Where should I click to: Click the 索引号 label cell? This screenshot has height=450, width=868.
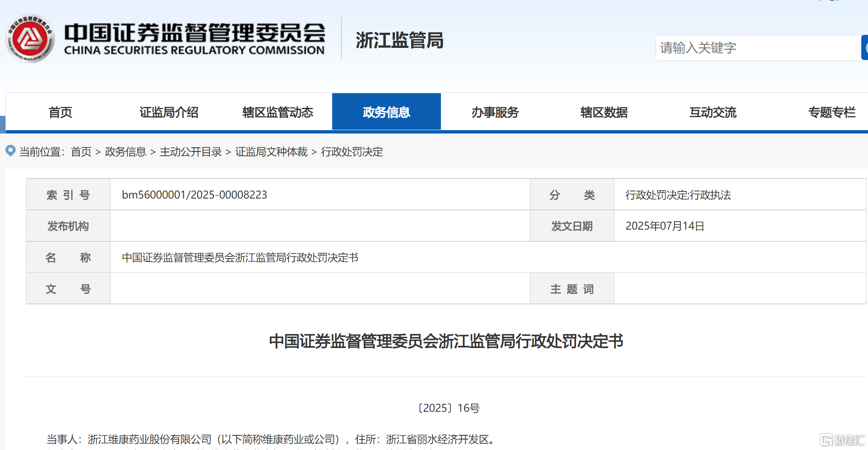pos(68,195)
